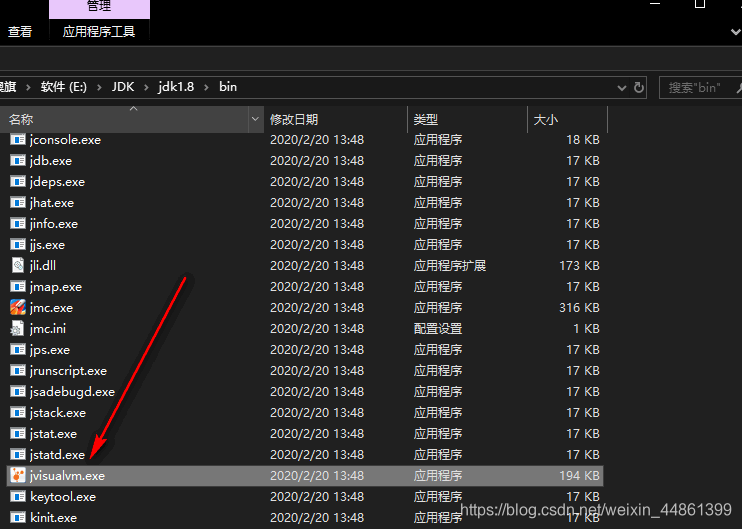Select the jmap.exe file name
This screenshot has width=742, height=529.
click(56, 287)
